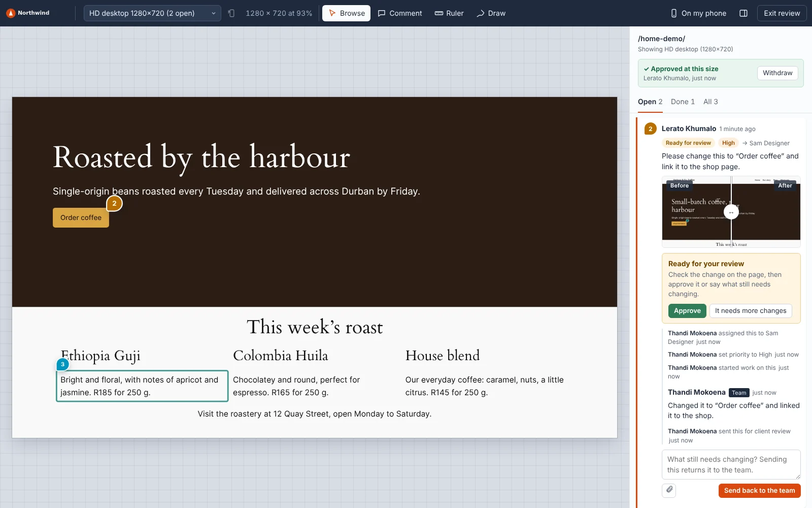Approve the change
Viewport: 812px width, 508px height.
click(687, 311)
